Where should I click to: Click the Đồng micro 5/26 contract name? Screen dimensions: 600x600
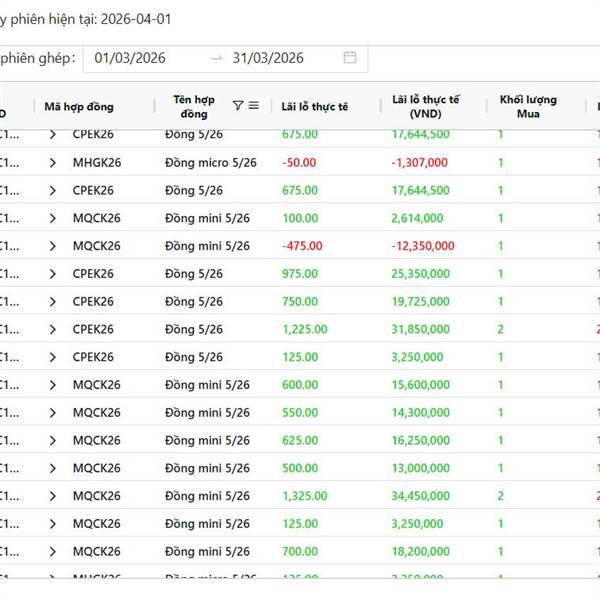tap(211, 162)
